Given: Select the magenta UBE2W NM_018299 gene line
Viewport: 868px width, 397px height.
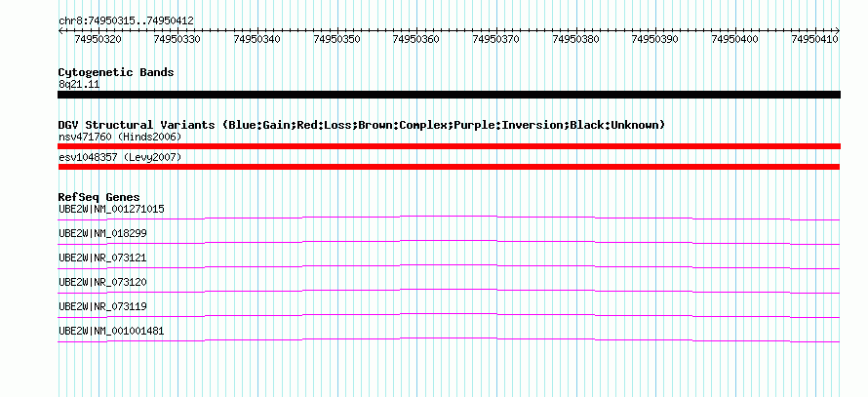Looking at the screenshot, I should point(449,242).
